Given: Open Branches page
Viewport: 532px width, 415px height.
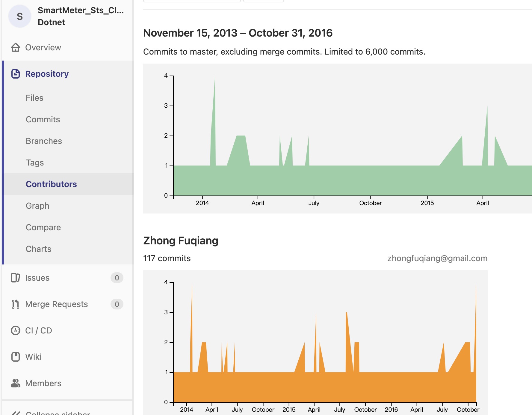Looking at the screenshot, I should click(x=44, y=141).
